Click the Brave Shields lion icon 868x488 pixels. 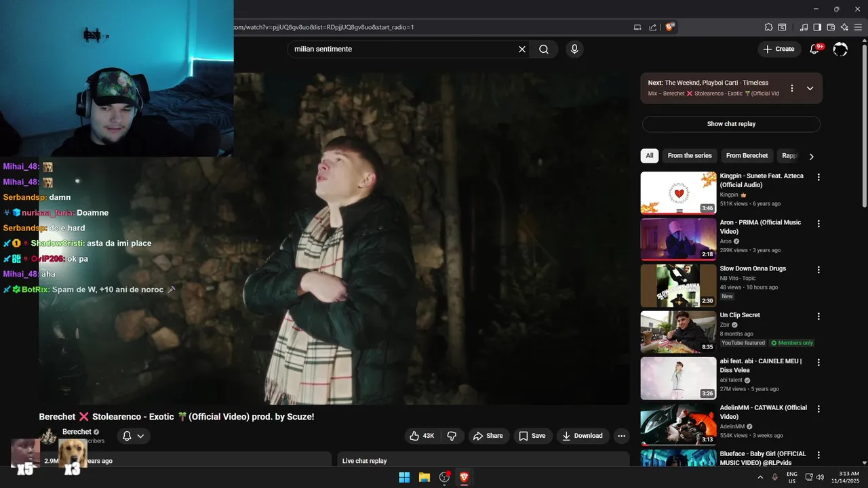point(670,27)
